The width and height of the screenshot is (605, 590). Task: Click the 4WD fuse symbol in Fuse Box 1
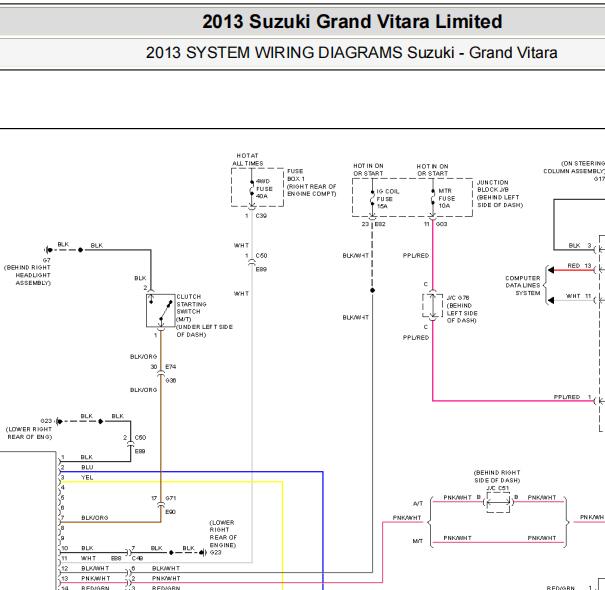pyautogui.click(x=252, y=189)
